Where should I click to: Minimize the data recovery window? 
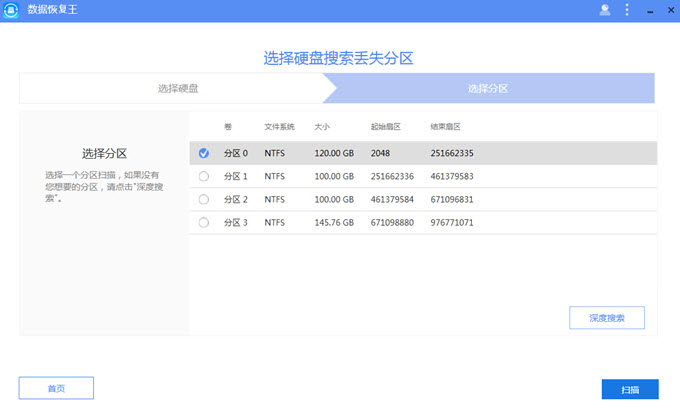[x=647, y=10]
